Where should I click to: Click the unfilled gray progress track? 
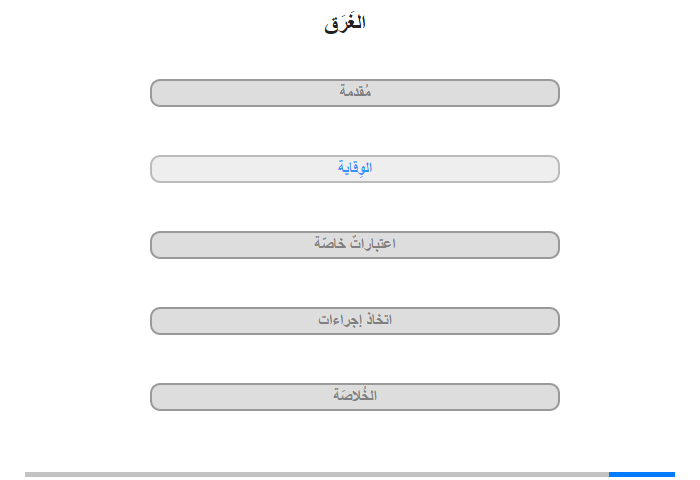(x=317, y=474)
